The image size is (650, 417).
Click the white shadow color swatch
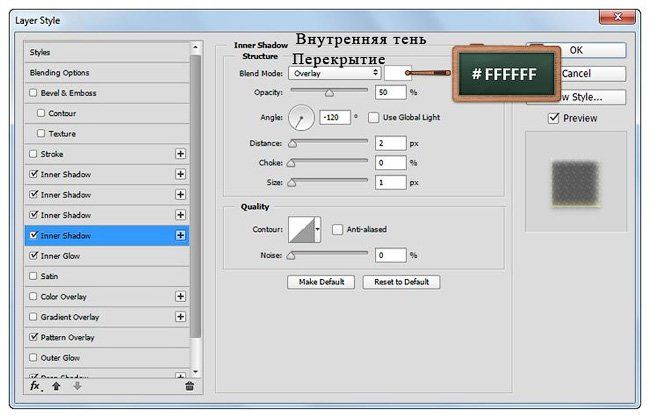(x=397, y=73)
